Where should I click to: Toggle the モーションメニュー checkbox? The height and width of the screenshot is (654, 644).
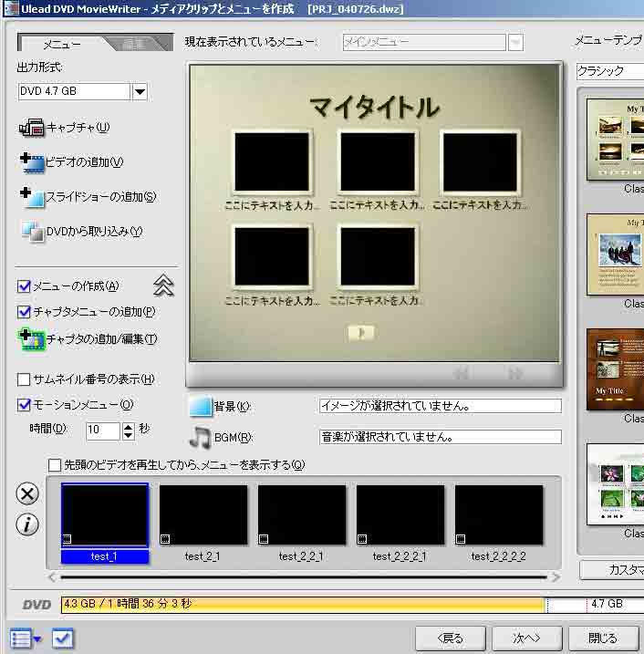click(x=25, y=405)
